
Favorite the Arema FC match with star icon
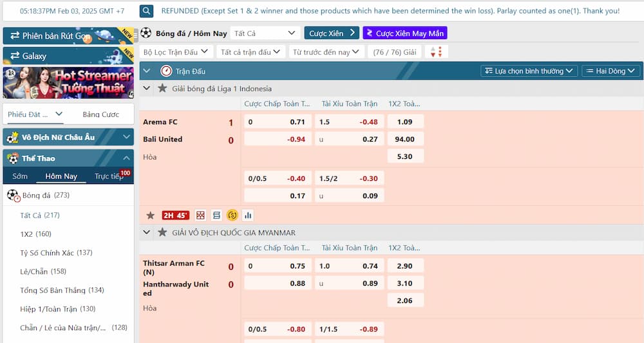[x=150, y=216]
